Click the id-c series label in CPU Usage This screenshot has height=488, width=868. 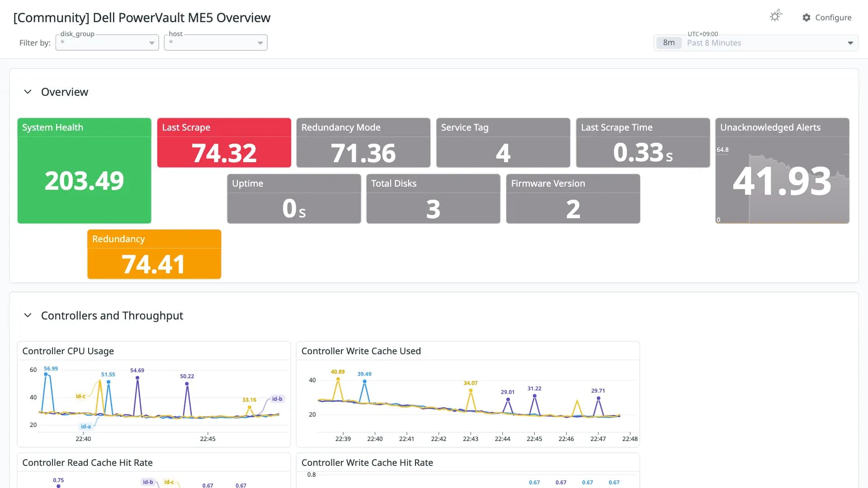[80, 396]
